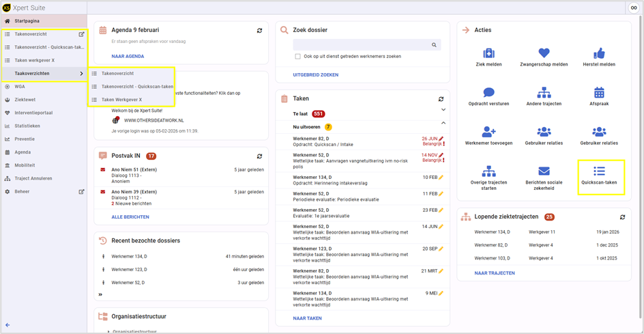Click the Afspraak calendar action icon

[599, 92]
